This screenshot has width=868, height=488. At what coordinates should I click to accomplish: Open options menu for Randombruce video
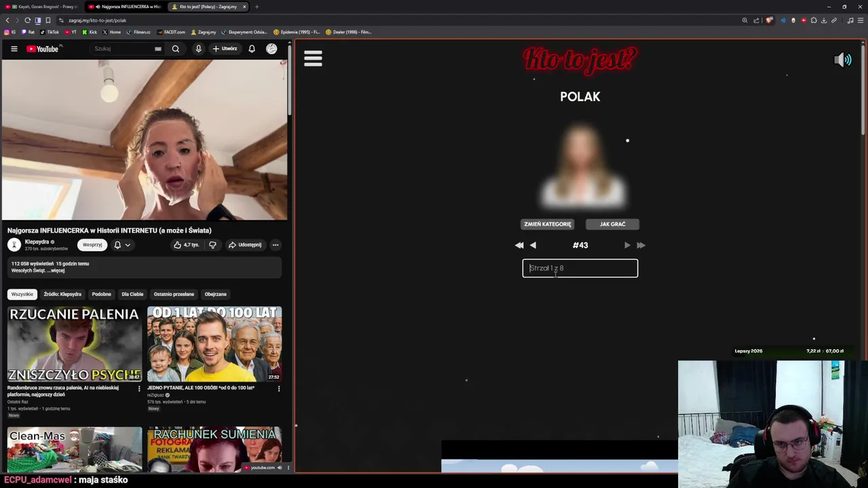coord(139,388)
